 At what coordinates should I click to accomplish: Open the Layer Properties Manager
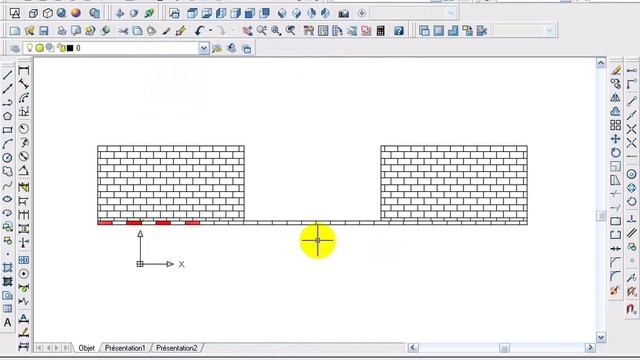pyautogui.click(x=15, y=49)
